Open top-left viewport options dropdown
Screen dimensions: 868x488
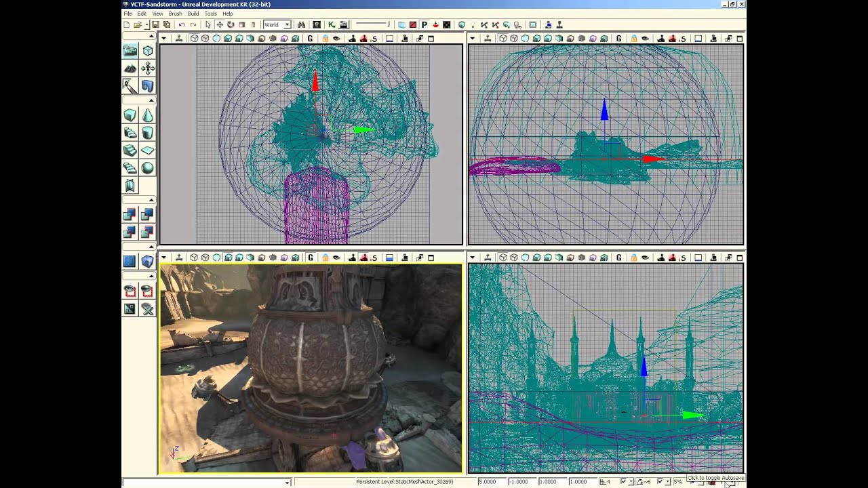click(x=163, y=39)
